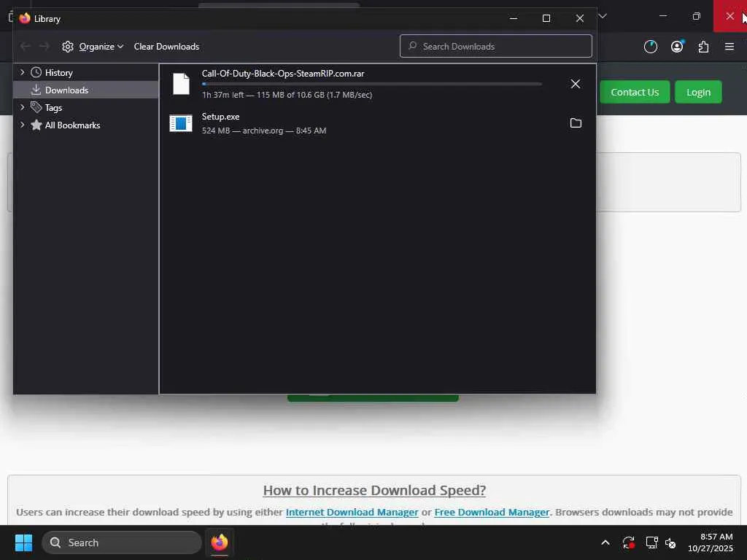Click Firefox icon on the taskbar
This screenshot has width=747, height=560.
pos(220,542)
